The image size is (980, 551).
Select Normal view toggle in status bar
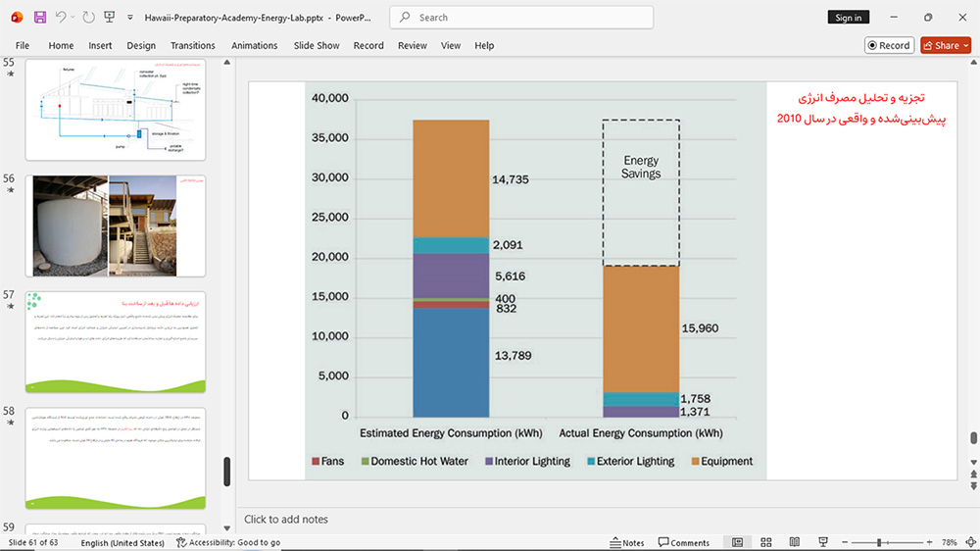pyautogui.click(x=738, y=542)
